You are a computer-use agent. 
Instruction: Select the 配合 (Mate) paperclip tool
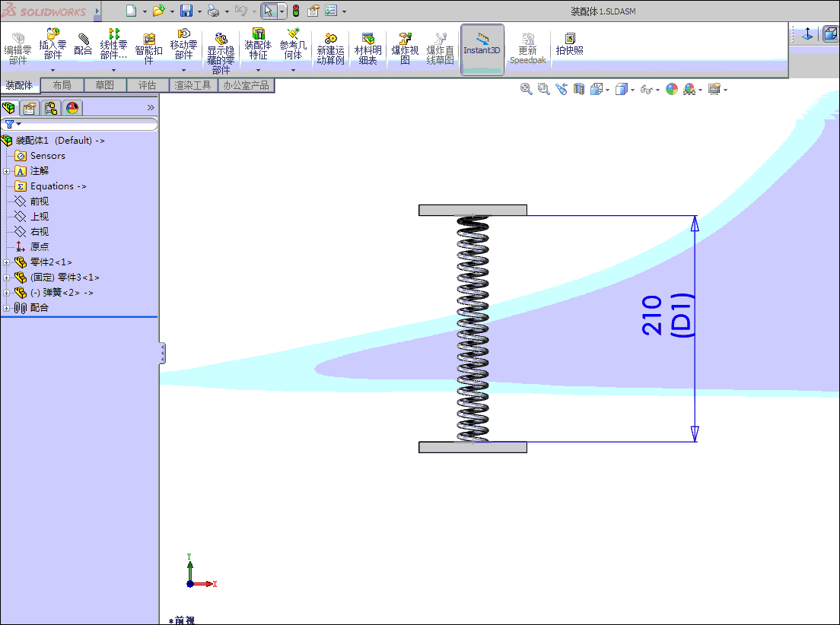point(83,44)
